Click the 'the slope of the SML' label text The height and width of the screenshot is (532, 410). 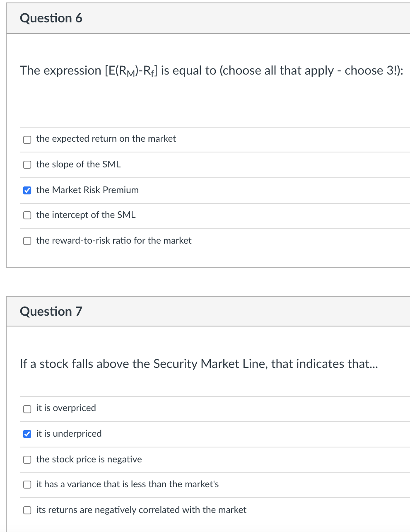(x=78, y=164)
